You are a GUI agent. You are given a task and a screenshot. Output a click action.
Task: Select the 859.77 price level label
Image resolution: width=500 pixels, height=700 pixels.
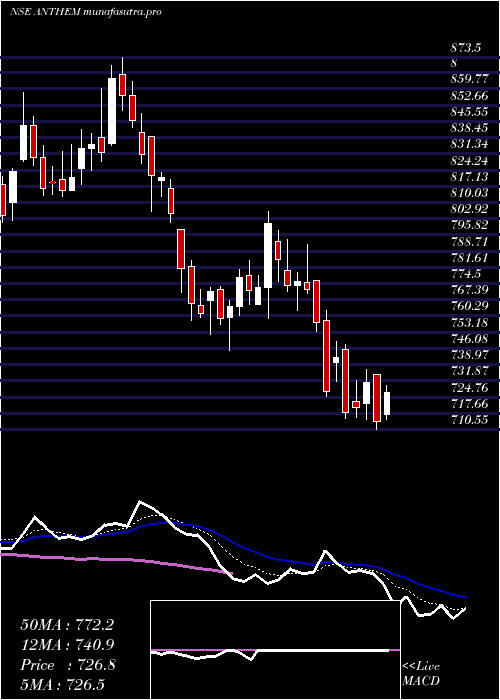tap(469, 79)
